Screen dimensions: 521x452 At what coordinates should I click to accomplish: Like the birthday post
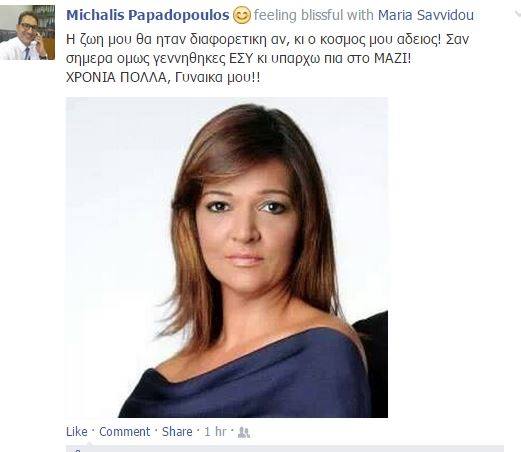click(x=77, y=432)
